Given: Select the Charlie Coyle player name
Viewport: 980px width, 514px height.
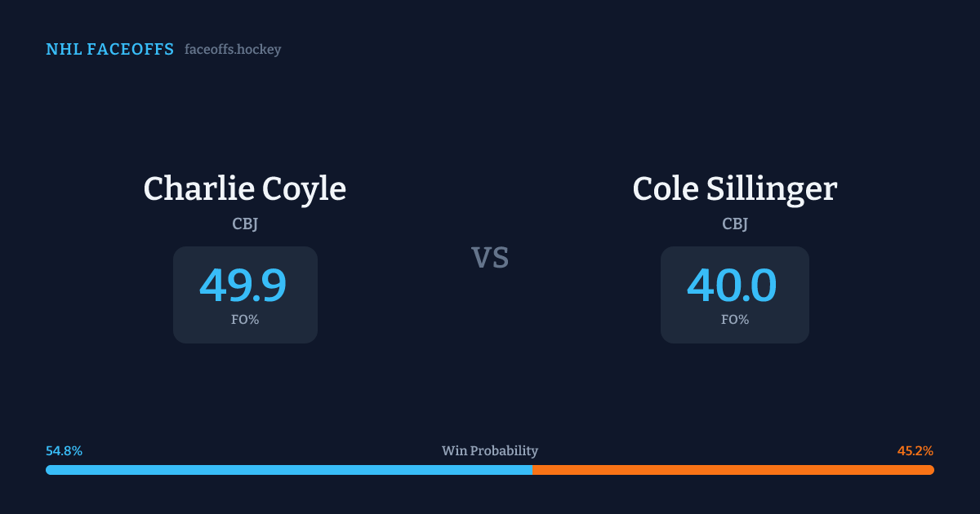Looking at the screenshot, I should (x=245, y=188).
